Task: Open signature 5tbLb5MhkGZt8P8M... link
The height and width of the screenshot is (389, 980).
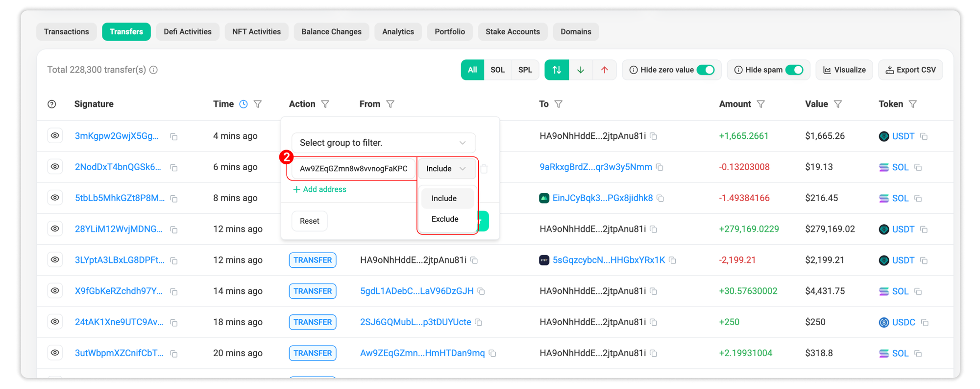Action: click(120, 198)
